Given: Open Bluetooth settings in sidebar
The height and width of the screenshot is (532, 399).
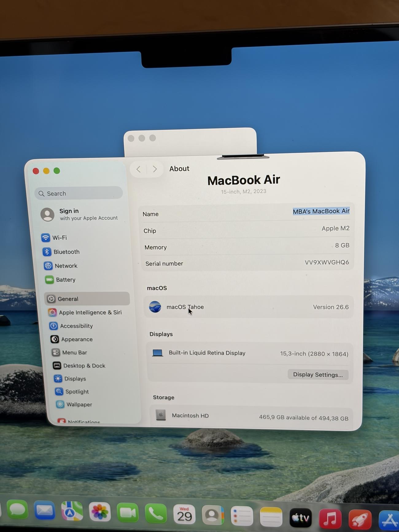Looking at the screenshot, I should pyautogui.click(x=61, y=252).
